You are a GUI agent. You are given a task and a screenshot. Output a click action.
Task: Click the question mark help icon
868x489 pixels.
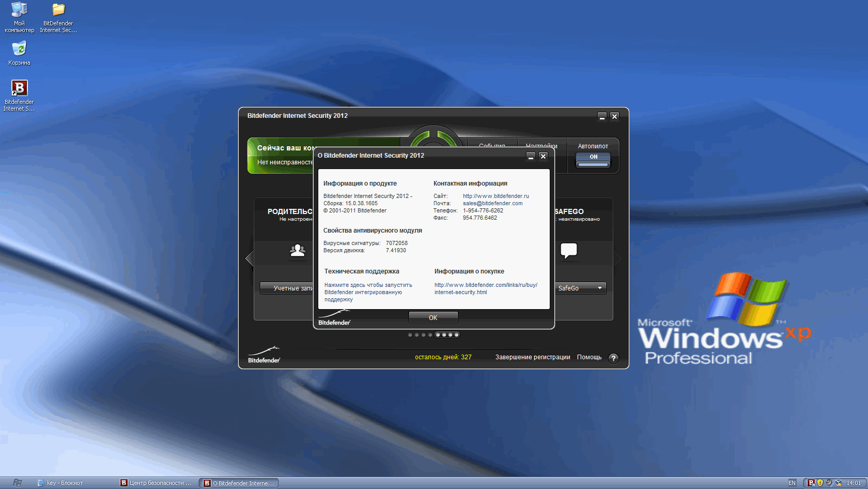[x=613, y=358]
